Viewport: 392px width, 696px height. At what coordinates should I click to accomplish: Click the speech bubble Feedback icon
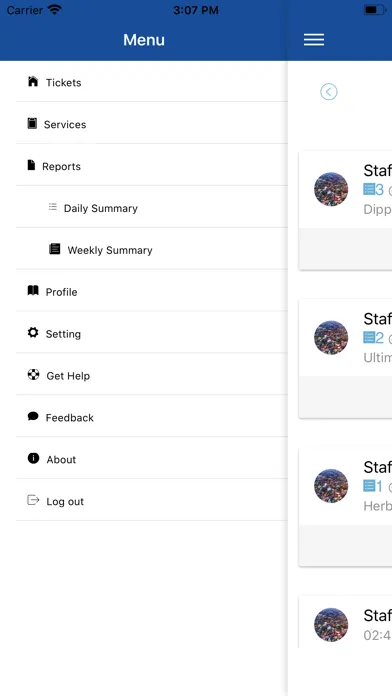(x=33, y=416)
